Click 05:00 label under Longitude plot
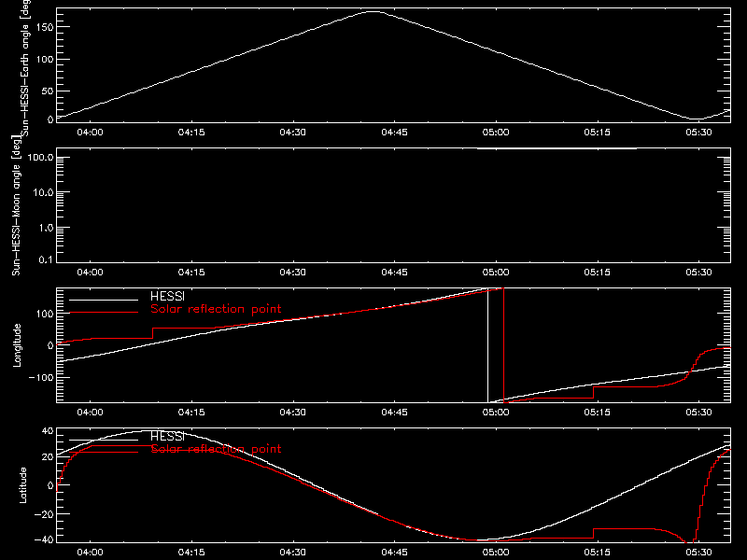747x560 pixels. (496, 412)
